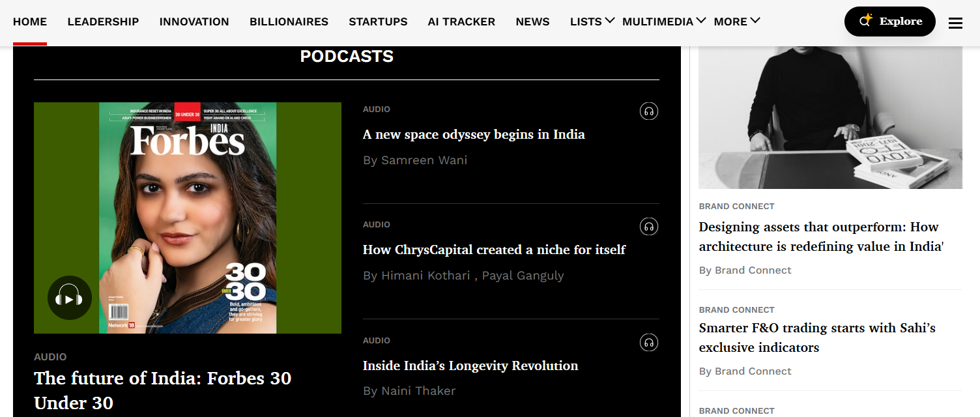
Task: Open 'A new space odyssey begins in India'
Action: point(474,134)
